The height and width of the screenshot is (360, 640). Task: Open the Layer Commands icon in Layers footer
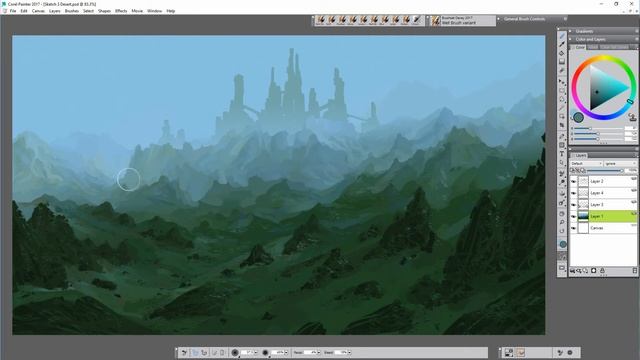point(572,271)
